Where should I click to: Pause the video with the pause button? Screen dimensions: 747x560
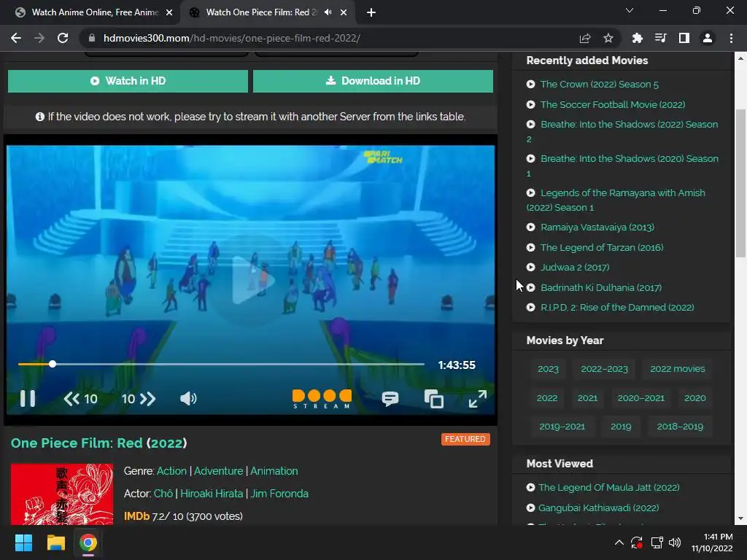pos(28,399)
